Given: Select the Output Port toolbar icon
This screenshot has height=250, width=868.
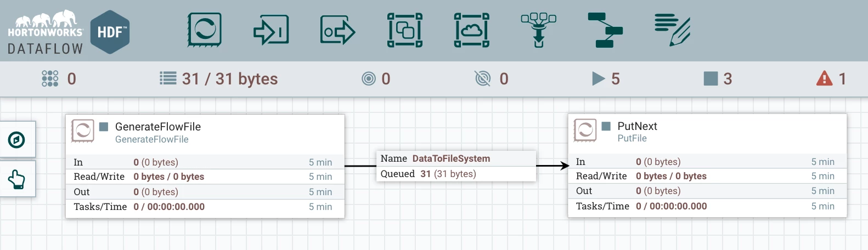Looking at the screenshot, I should pos(338,30).
